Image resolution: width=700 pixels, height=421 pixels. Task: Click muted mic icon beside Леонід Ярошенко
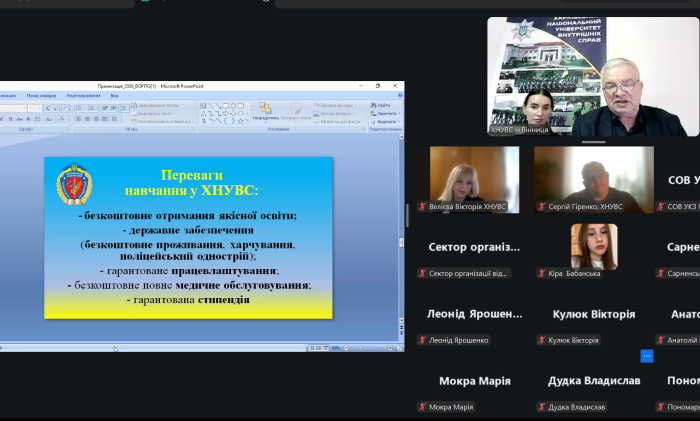click(423, 340)
